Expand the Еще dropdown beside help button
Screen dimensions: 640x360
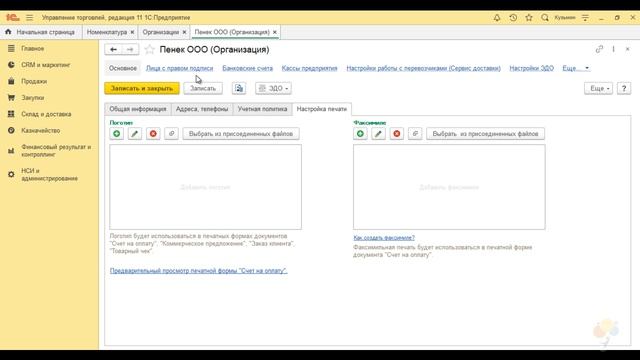[x=598, y=88]
